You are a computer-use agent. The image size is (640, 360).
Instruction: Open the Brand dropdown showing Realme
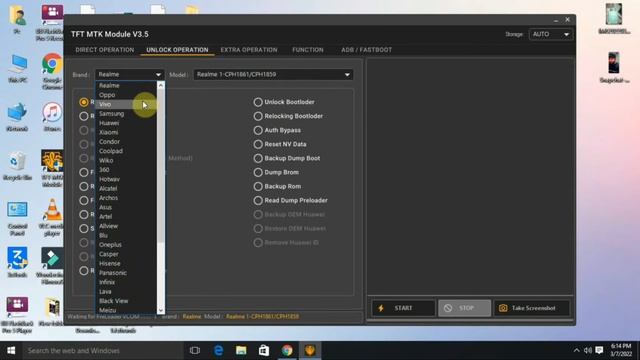click(129, 74)
